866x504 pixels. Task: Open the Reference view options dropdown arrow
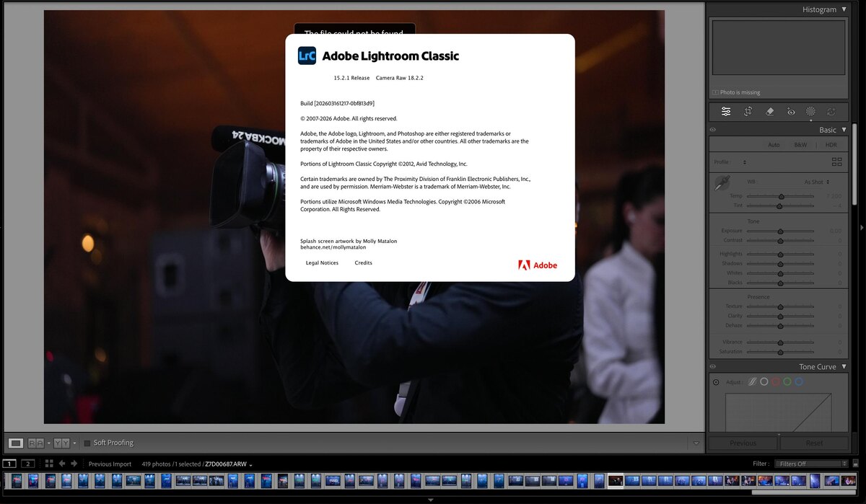coord(48,443)
